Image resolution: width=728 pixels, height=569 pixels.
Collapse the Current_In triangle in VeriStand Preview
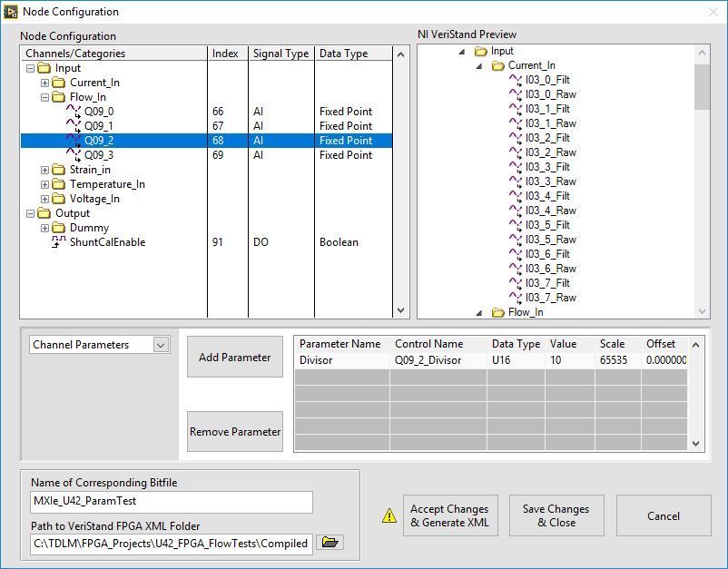(479, 66)
